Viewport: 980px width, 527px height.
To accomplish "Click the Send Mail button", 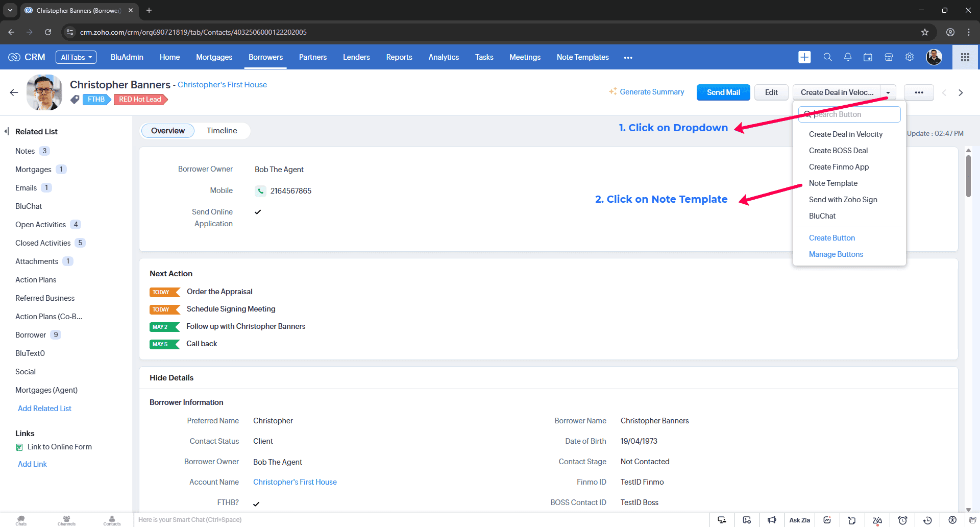I will 723,92.
